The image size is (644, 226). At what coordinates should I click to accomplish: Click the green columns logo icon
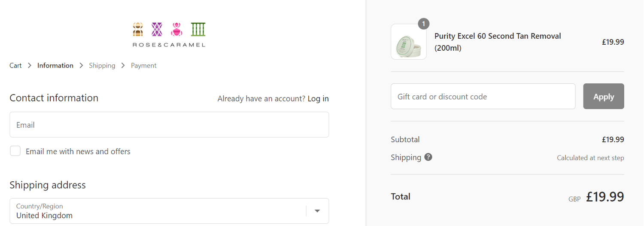tap(198, 29)
